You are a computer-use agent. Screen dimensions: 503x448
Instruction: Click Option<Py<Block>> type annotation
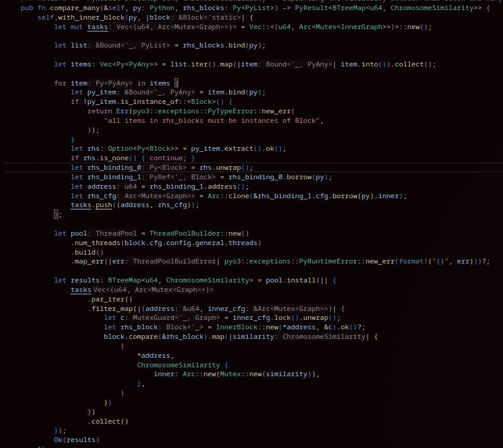point(143,149)
